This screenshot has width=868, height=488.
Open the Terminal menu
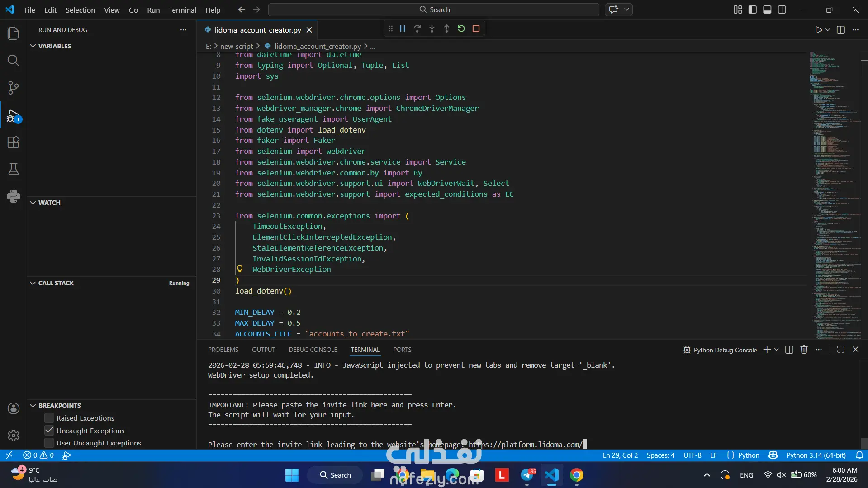(x=182, y=10)
